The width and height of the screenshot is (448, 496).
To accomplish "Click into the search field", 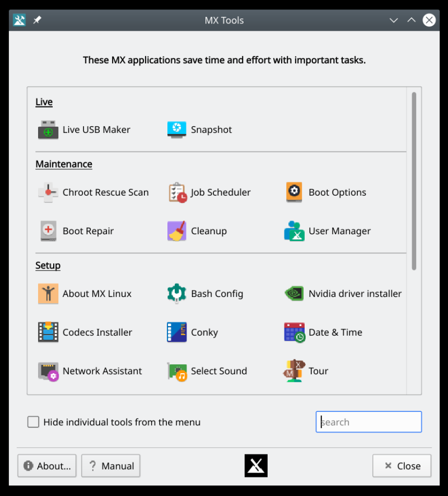I will (368, 422).
